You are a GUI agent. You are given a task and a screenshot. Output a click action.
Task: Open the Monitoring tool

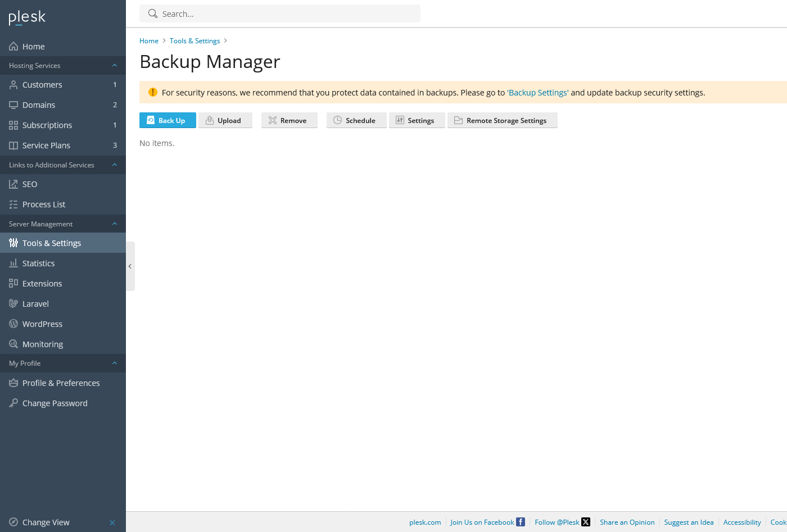pos(43,344)
